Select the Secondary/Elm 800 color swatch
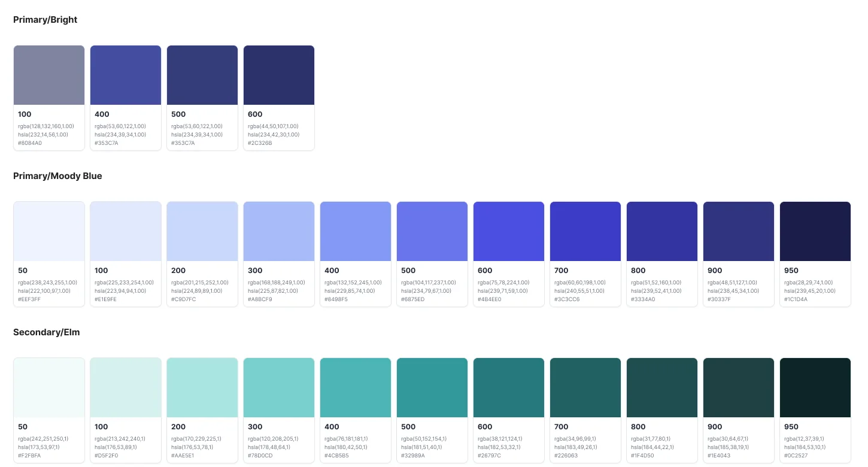Viewport: 868px width, 467px height. click(662, 387)
